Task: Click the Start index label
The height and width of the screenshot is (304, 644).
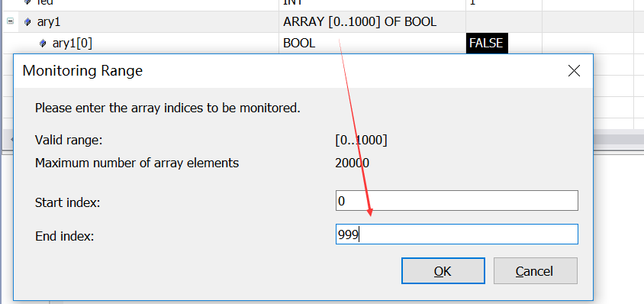Action: (x=68, y=202)
